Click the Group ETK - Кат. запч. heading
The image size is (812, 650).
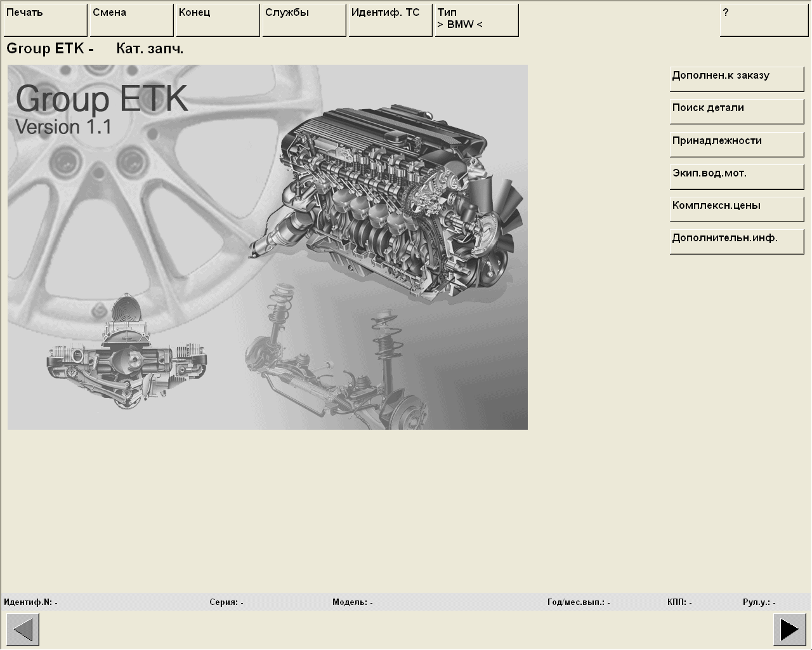tap(95, 49)
